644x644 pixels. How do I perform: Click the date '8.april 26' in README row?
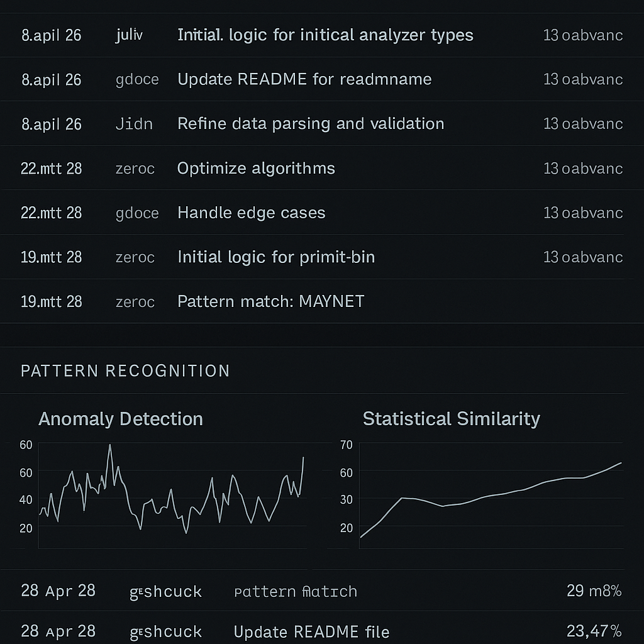click(x=52, y=80)
